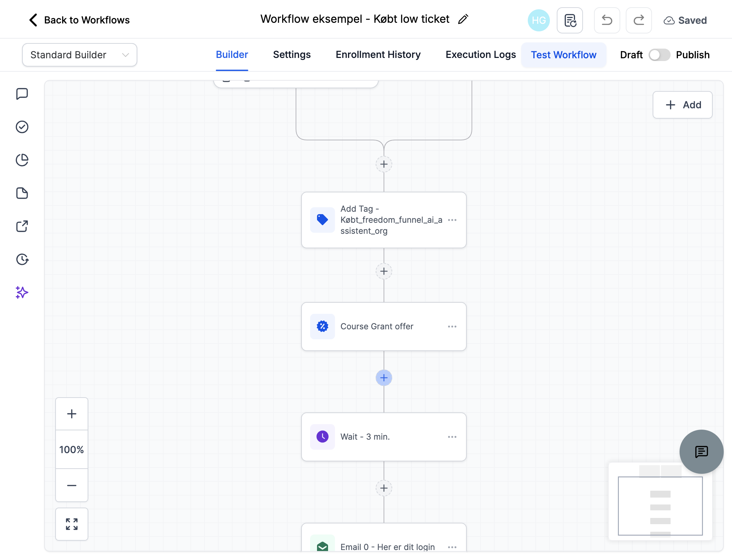Viewport: 732px width, 560px height.
Task: Switch to the Settings tab
Action: point(292,54)
